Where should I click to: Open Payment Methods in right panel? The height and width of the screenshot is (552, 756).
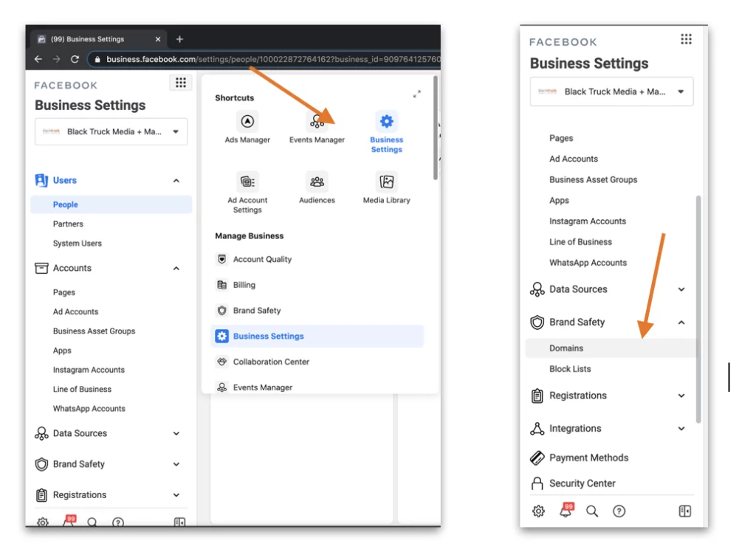pos(588,458)
